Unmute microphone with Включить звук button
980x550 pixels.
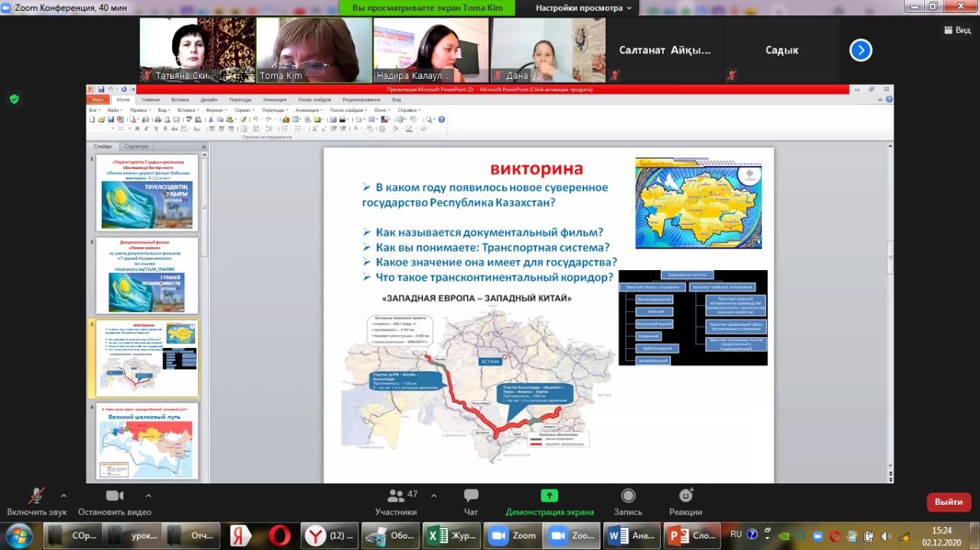tap(36, 497)
